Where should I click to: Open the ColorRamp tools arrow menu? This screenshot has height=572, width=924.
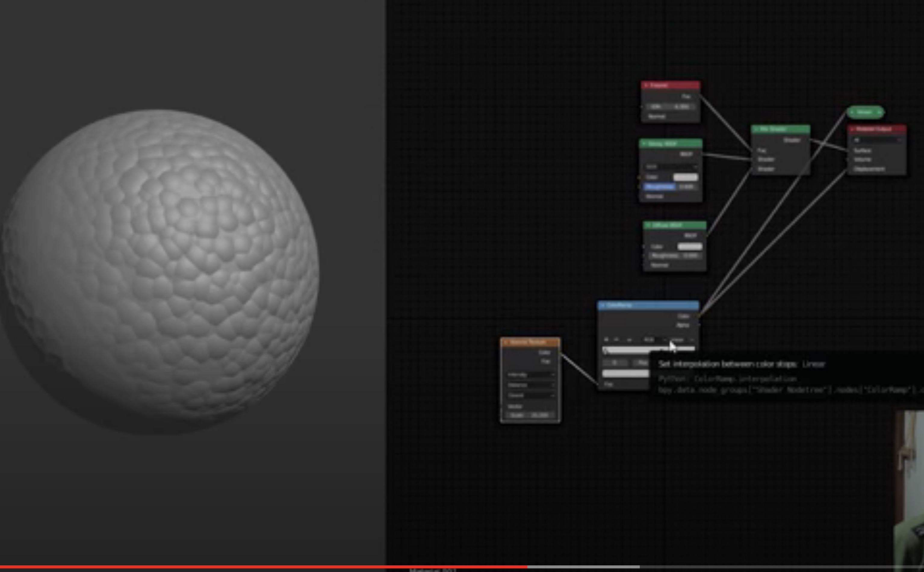coord(629,340)
